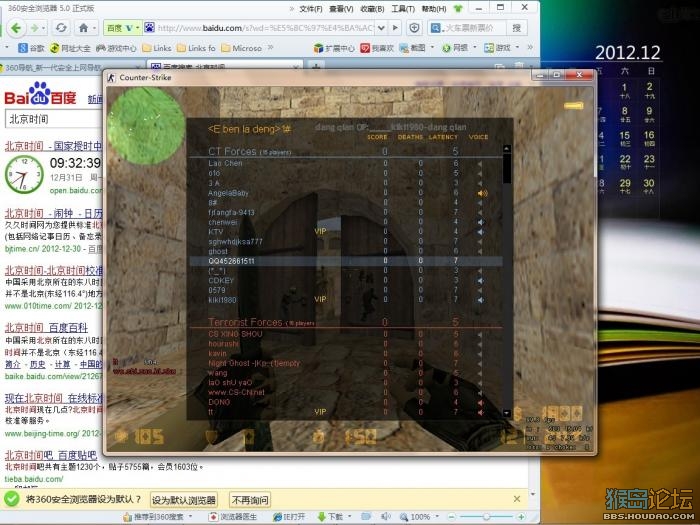The width and height of the screenshot is (700, 525).
Task: Open a new tab with plus button
Action: 316,67
